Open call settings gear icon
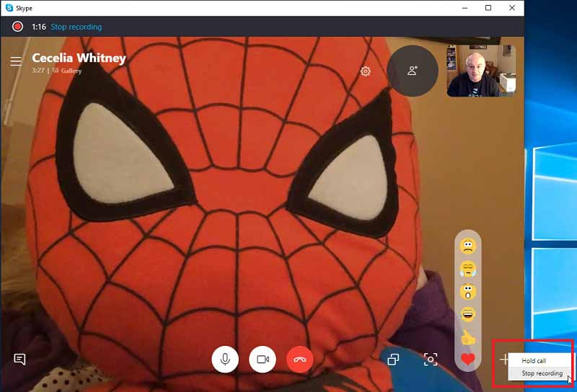 [x=366, y=71]
